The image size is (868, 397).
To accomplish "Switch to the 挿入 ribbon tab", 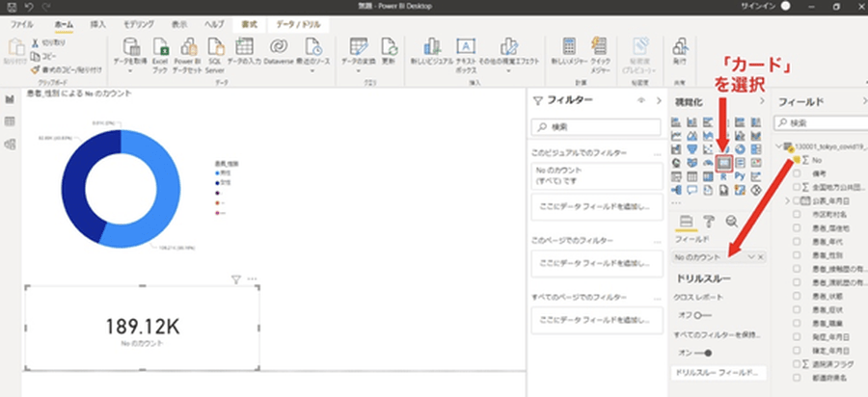I will (x=98, y=21).
